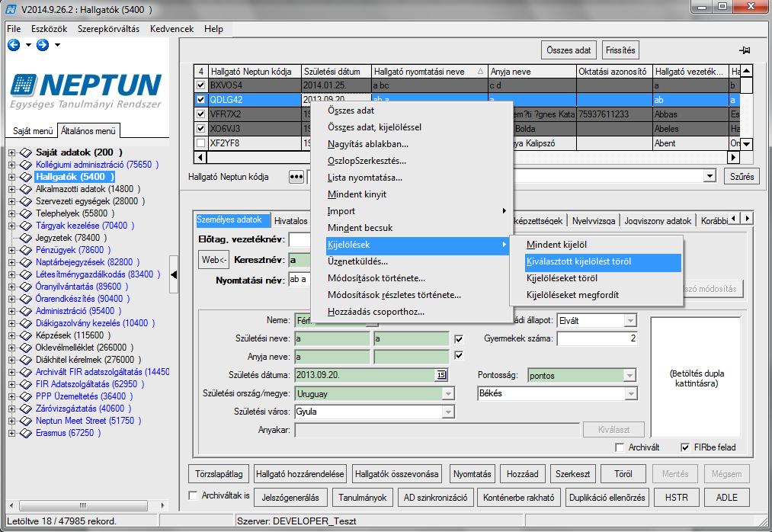Click the table horizontal scroll-right arrow

tap(733, 158)
